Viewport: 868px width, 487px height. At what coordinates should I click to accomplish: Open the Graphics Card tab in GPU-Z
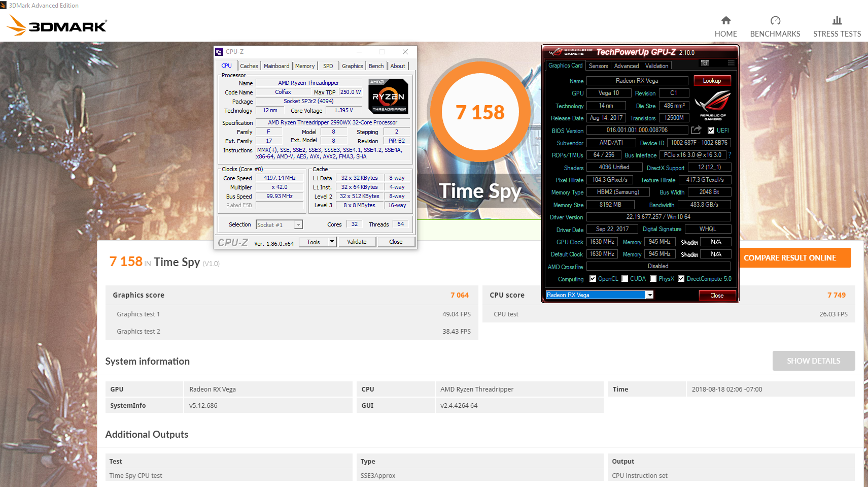(x=565, y=66)
